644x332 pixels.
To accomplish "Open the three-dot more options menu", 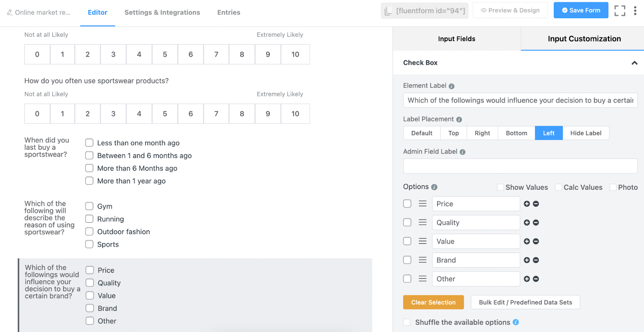I will click(x=635, y=10).
